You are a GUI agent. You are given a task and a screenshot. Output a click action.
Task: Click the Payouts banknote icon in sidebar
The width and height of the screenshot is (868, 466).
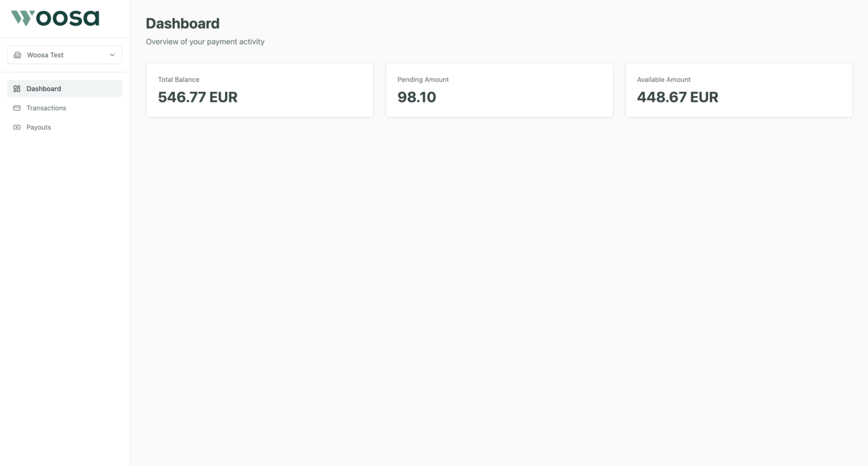17,127
